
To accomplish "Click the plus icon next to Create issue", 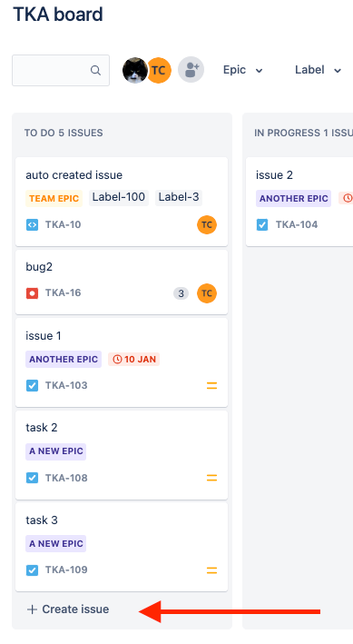I will coord(32,609).
